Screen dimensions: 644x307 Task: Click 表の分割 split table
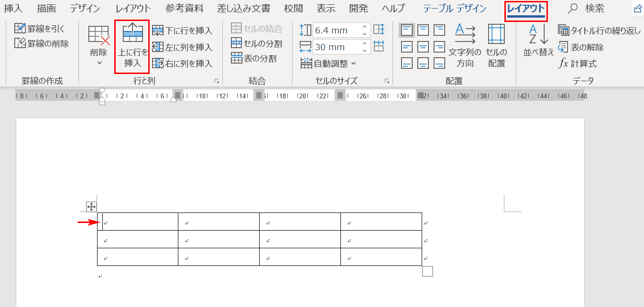253,59
